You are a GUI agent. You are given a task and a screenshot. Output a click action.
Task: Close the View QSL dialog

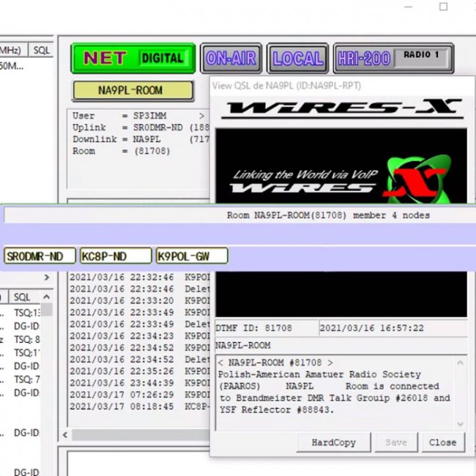click(x=442, y=442)
